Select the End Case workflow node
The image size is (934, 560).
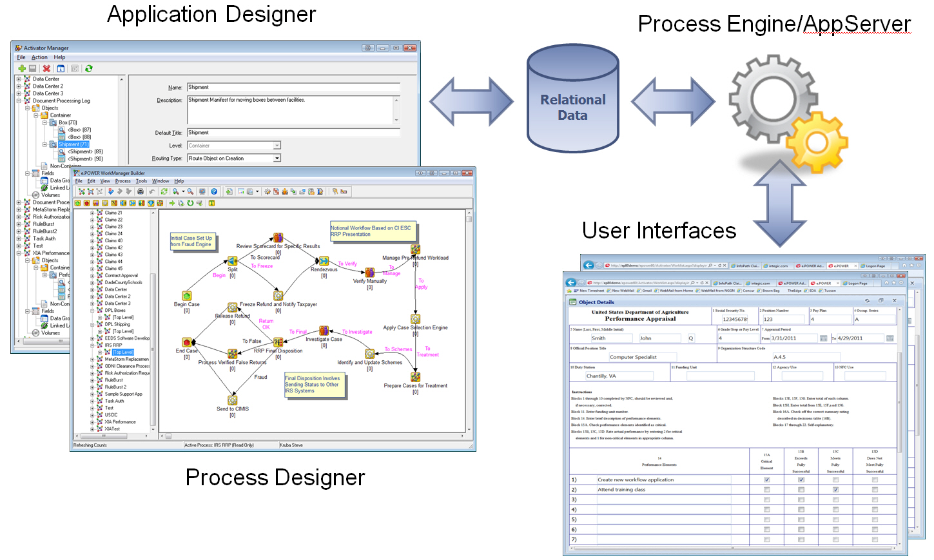point(187,342)
